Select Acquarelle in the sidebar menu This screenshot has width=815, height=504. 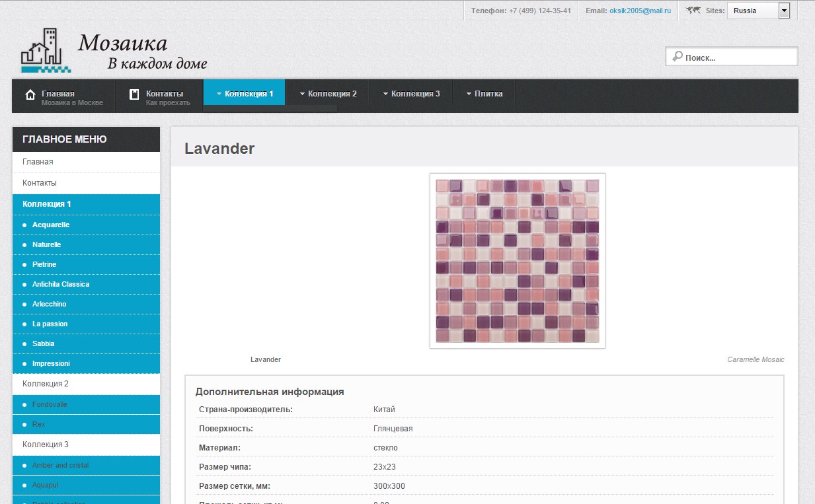point(51,225)
